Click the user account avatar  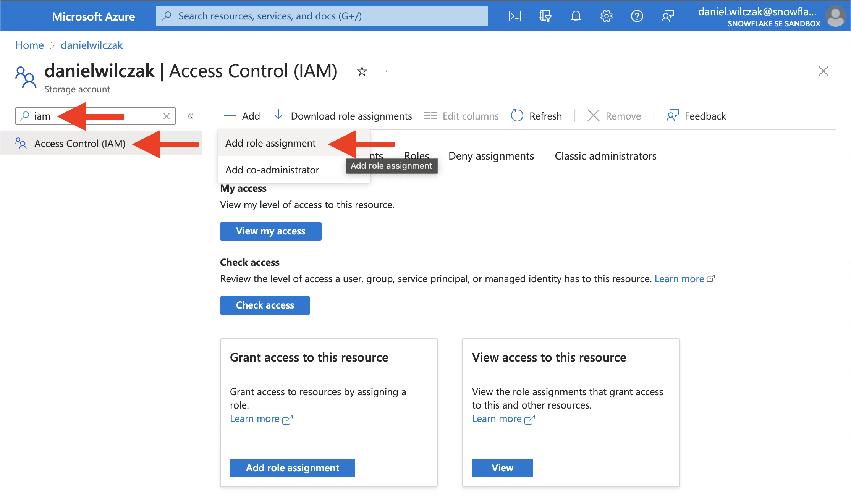(835, 16)
